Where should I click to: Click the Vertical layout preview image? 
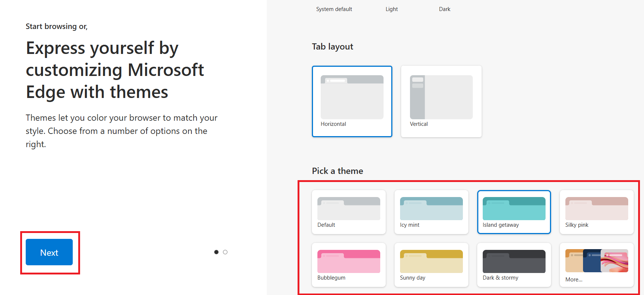(x=441, y=97)
